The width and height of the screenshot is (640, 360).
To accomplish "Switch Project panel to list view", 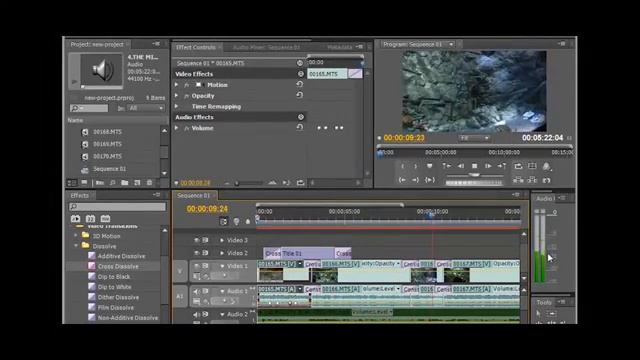I will pos(71,183).
